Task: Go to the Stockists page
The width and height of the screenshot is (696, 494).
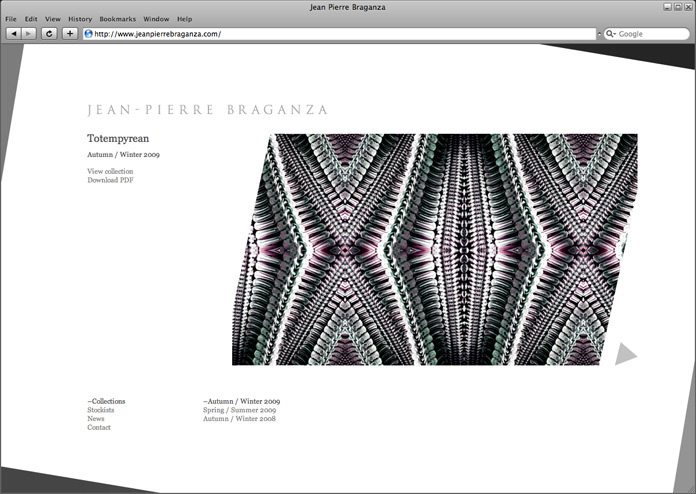Action: pos(101,410)
